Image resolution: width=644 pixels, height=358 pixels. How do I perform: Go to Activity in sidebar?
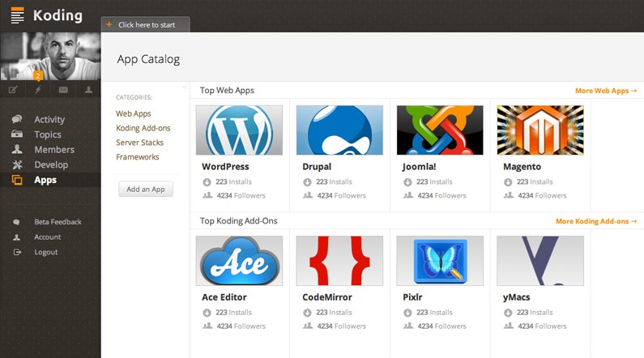49,120
